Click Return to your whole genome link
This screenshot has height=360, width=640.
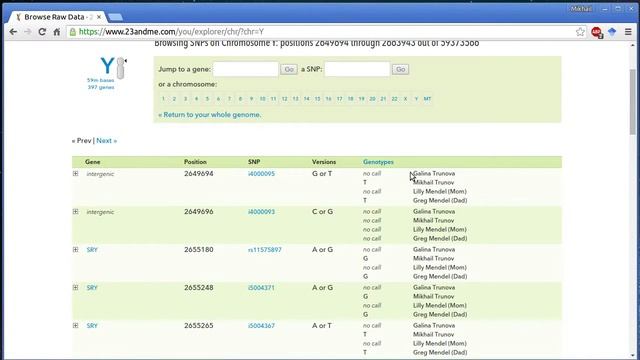point(210,115)
